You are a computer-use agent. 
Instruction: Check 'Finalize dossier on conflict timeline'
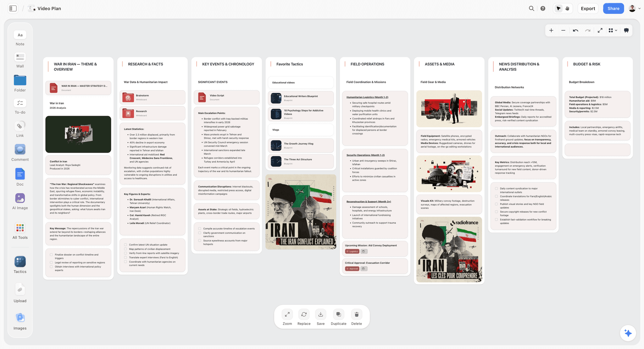(x=51, y=255)
